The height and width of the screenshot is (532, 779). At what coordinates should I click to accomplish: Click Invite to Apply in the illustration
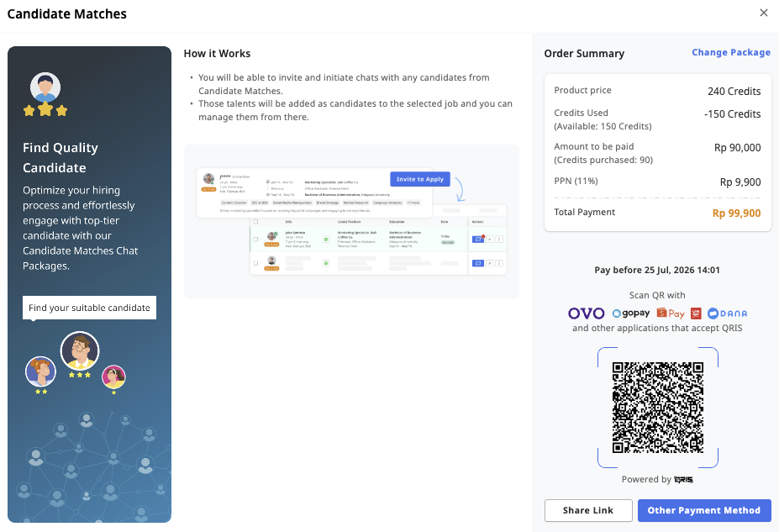[420, 179]
